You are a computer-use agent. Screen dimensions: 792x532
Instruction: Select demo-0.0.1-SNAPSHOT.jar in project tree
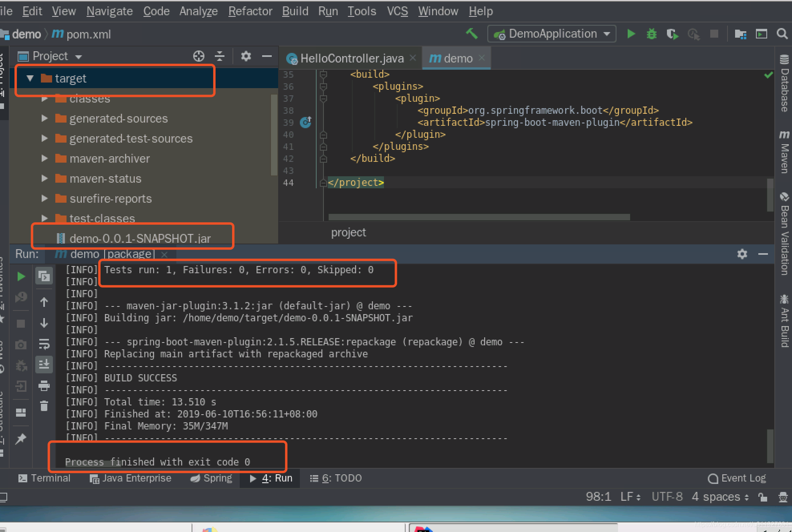pyautogui.click(x=140, y=238)
